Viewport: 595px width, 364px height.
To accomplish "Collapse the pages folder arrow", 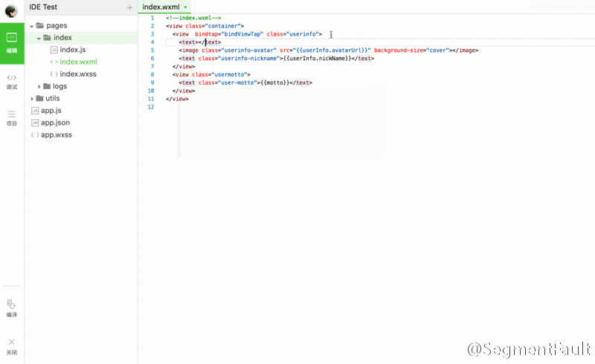I will coord(31,26).
